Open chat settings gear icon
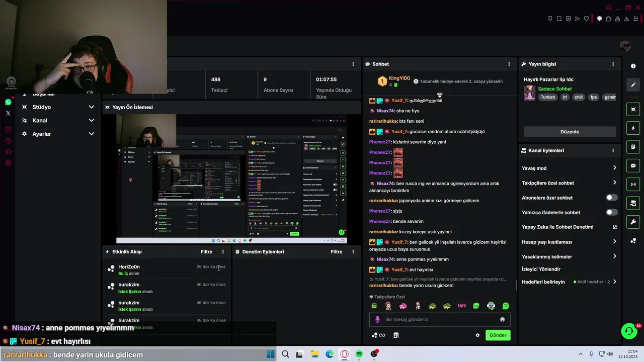The height and width of the screenshot is (362, 644). pos(477,335)
